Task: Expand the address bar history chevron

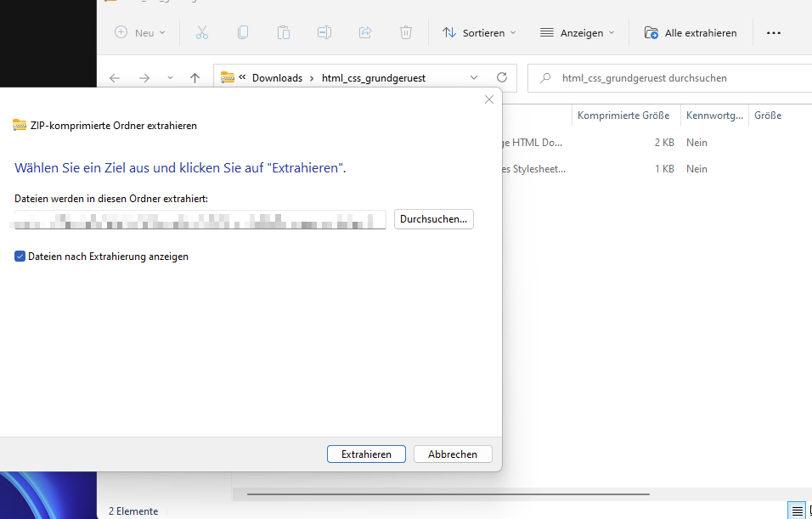Action: click(474, 77)
